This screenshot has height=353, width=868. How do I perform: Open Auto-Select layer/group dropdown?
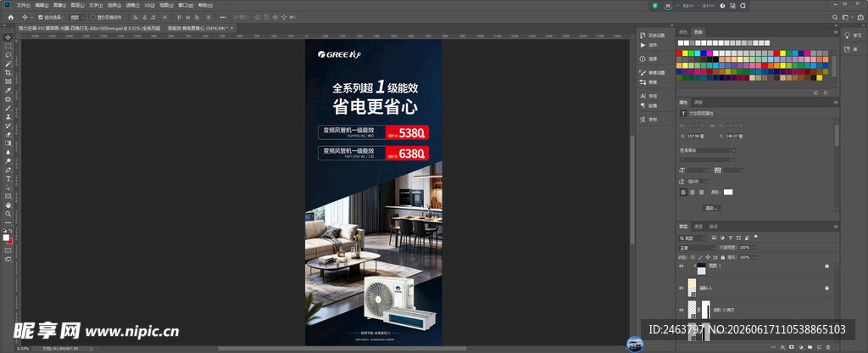pyautogui.click(x=77, y=17)
